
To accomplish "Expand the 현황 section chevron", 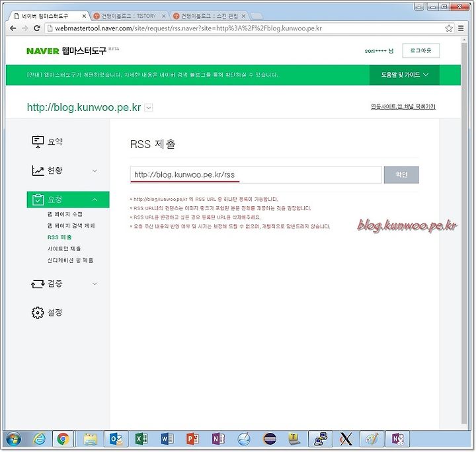I will (x=95, y=170).
